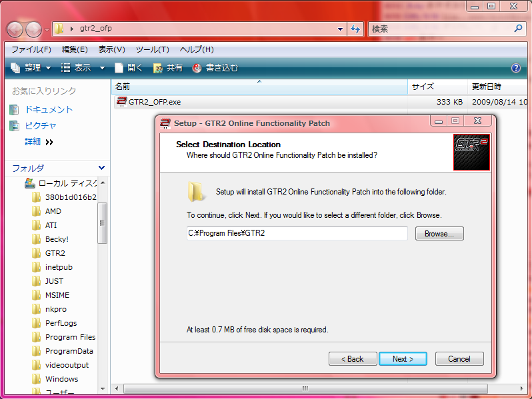Click 共有 share toolbar button
Screen dimensions: 532x399
(x=168, y=68)
